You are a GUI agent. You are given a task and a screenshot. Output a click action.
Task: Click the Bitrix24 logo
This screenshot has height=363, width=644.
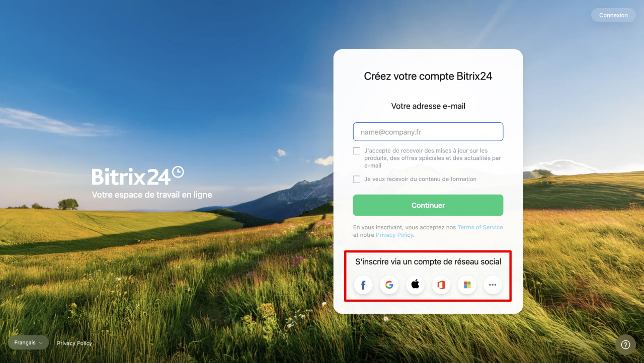[138, 176]
